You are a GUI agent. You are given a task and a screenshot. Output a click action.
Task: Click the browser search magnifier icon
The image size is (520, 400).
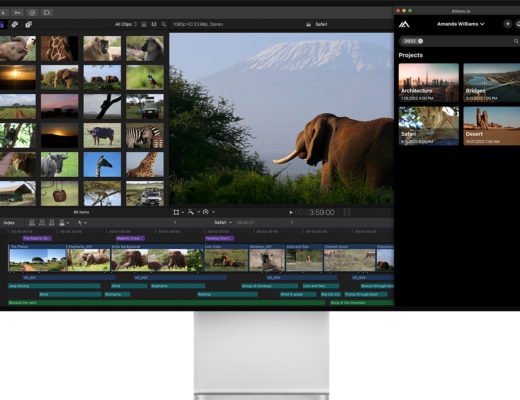(164, 24)
